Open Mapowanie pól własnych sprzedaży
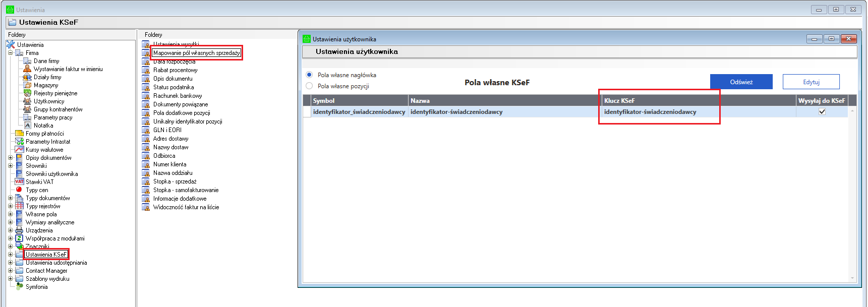This screenshot has width=868, height=307. 197,53
